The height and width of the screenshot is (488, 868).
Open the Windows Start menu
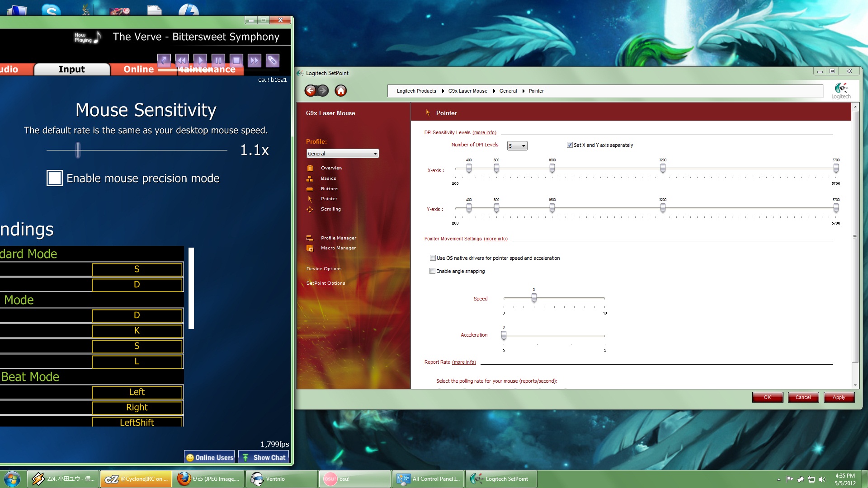12,479
